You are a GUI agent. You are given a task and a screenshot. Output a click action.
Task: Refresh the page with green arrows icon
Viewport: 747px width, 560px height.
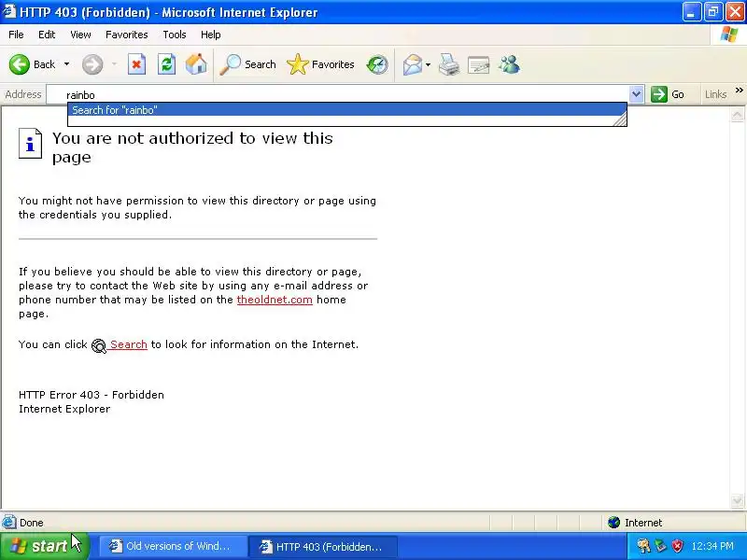click(166, 64)
